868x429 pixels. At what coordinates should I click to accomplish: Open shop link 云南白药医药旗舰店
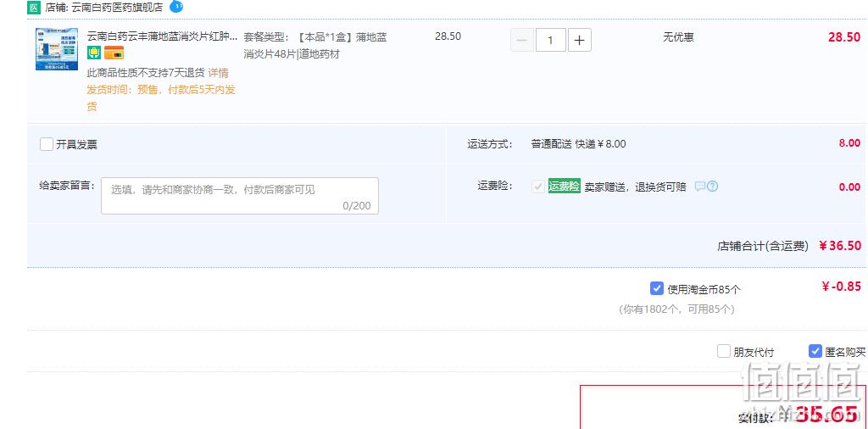[117, 8]
